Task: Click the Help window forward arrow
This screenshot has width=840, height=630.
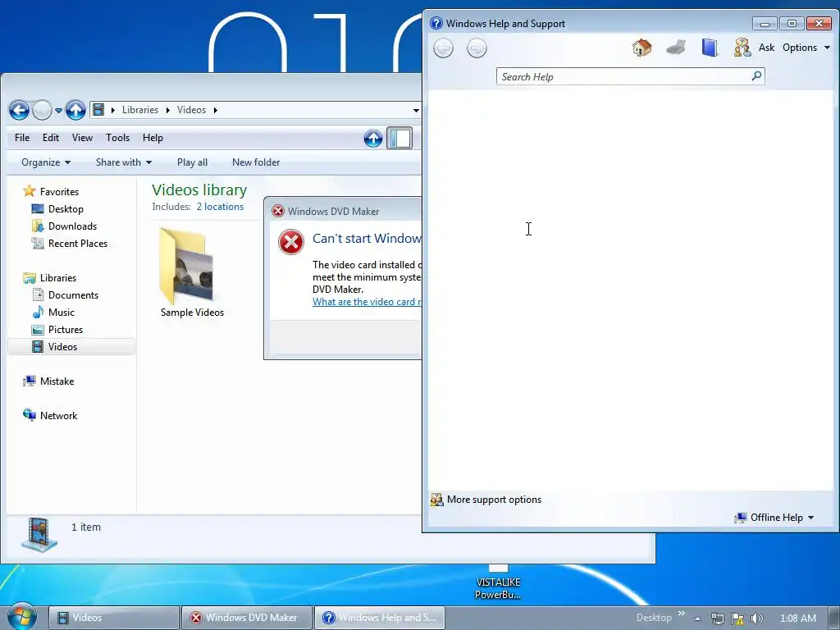Action: (x=477, y=48)
